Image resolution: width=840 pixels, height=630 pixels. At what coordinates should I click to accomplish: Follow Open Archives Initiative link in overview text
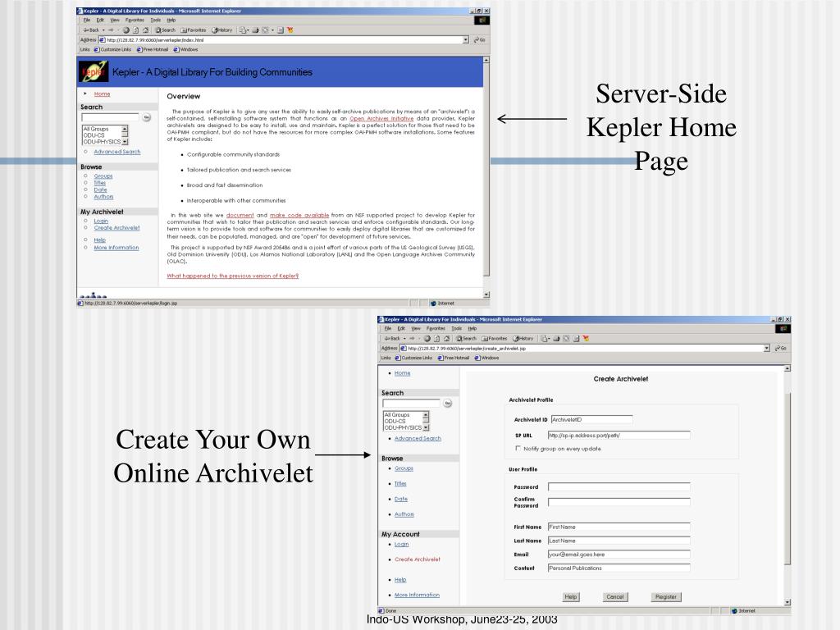point(381,118)
